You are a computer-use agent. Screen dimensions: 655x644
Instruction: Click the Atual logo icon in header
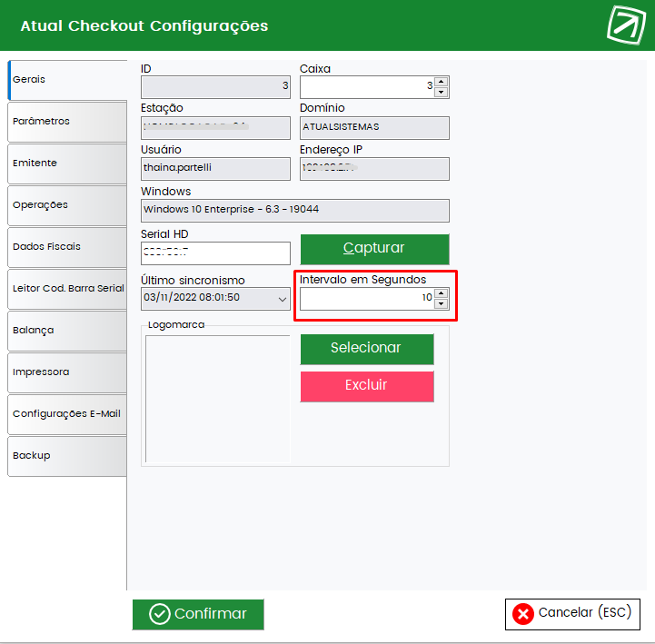tap(626, 25)
